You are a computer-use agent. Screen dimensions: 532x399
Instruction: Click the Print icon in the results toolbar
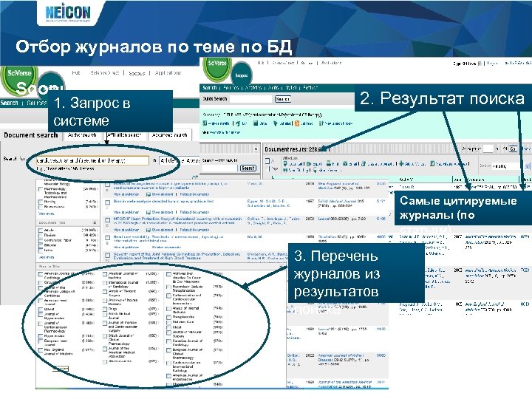click(x=328, y=163)
